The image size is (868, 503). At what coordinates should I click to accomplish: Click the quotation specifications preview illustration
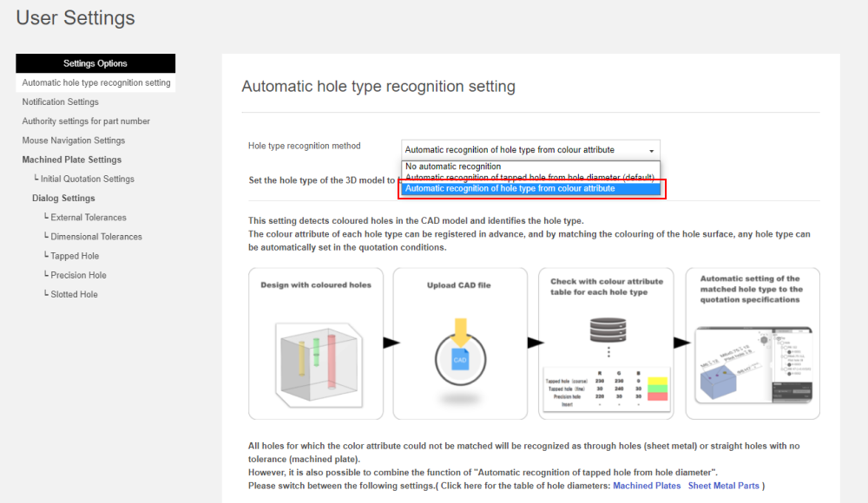tap(753, 343)
